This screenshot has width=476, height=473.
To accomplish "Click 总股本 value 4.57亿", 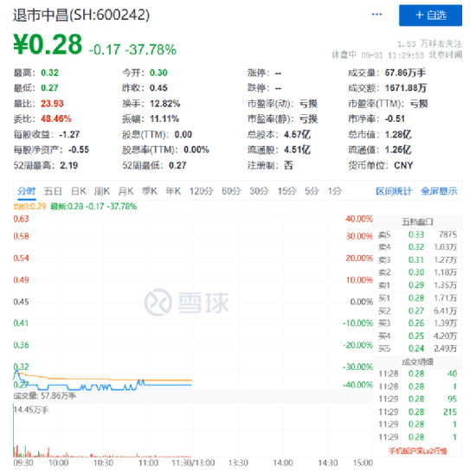I will 297,134.
